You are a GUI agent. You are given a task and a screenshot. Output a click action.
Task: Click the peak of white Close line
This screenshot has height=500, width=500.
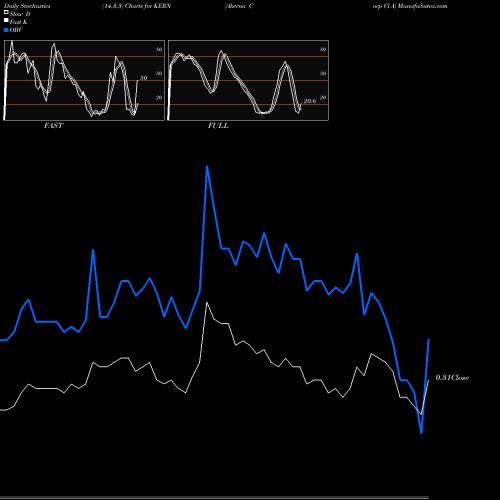point(207,303)
